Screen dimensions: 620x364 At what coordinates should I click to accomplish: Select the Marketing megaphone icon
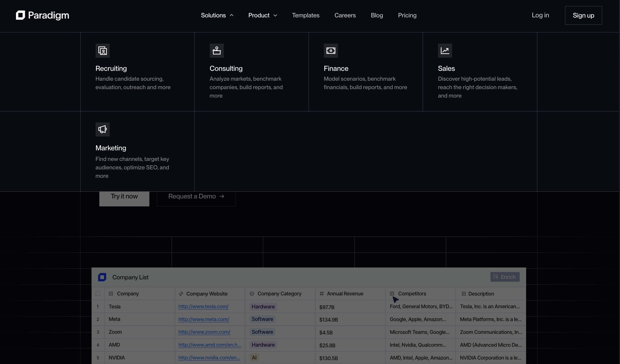pos(103,129)
